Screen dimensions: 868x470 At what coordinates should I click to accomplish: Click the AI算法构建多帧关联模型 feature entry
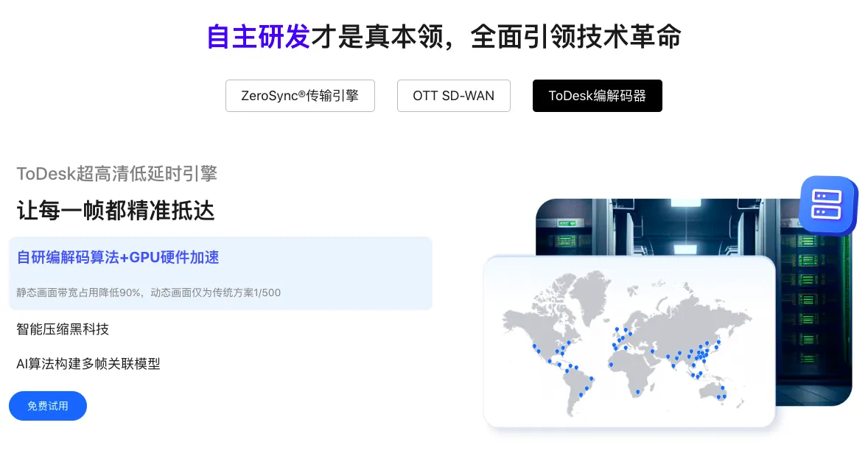pos(88,365)
